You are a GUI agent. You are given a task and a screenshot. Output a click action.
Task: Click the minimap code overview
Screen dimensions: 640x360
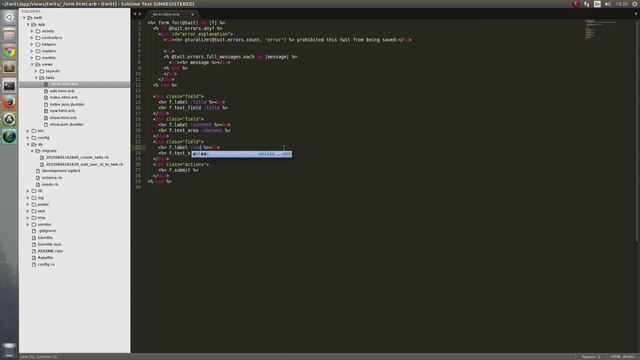(599, 29)
